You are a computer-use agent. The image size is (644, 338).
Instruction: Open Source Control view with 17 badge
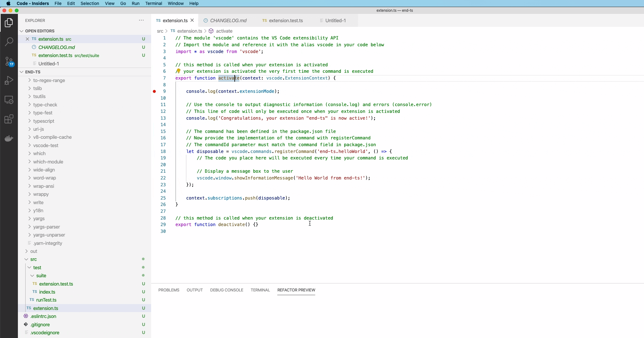pos(9,61)
